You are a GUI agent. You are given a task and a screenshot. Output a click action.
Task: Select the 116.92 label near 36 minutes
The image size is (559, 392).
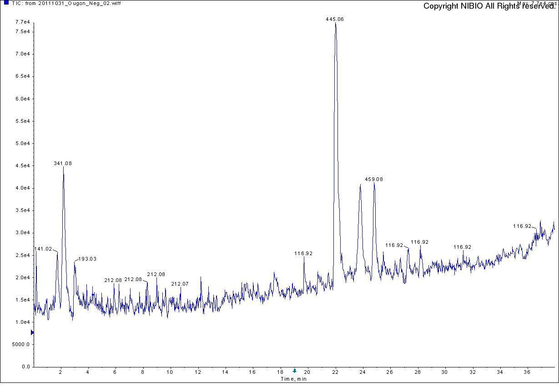(522, 226)
